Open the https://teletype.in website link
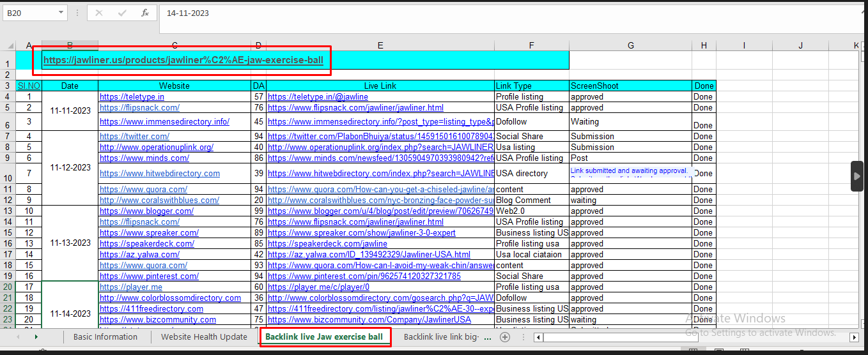868x355 pixels. point(132,97)
